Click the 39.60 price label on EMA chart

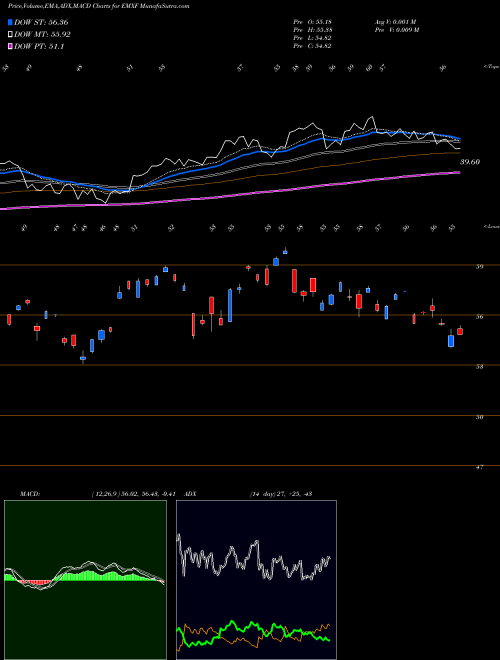click(470, 162)
